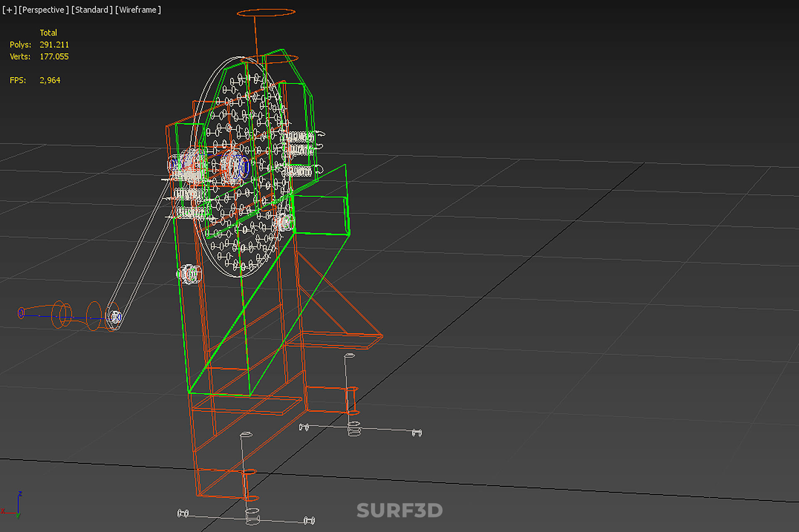799x532 pixels.
Task: Click the XYZ axis tripod gizmo
Action: (x=12, y=505)
